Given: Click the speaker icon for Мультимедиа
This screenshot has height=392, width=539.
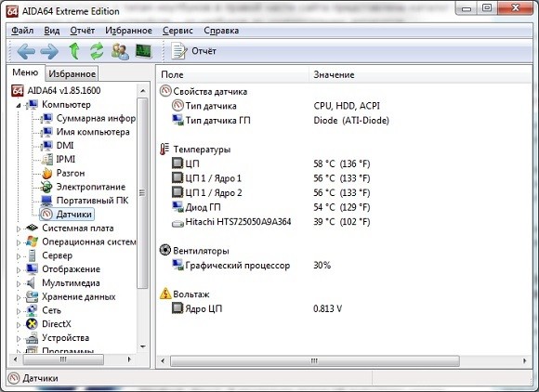Looking at the screenshot, I should tap(32, 282).
